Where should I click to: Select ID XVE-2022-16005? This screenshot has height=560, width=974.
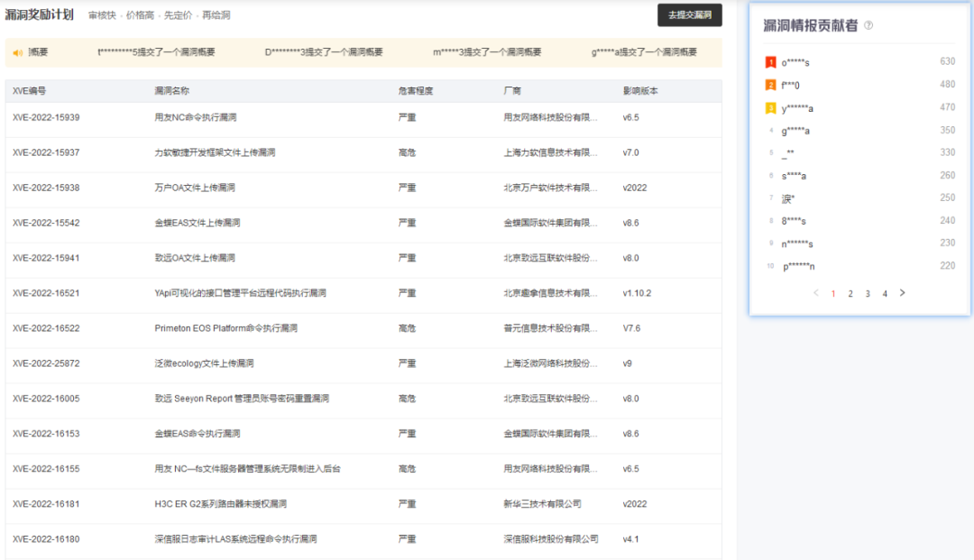pos(46,399)
